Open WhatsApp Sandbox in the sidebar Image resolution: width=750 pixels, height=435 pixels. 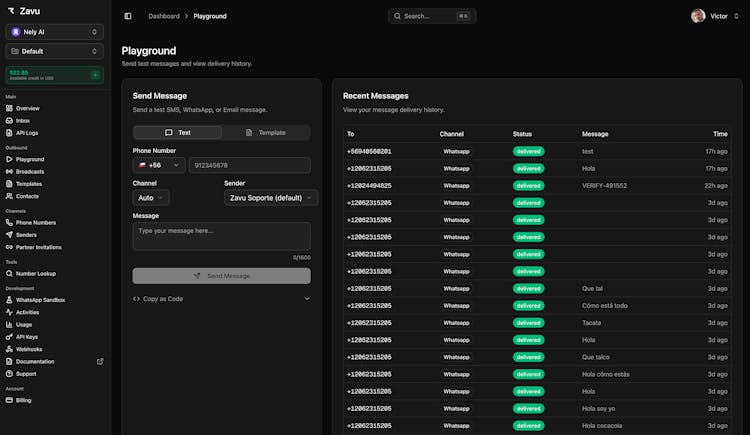click(x=40, y=299)
